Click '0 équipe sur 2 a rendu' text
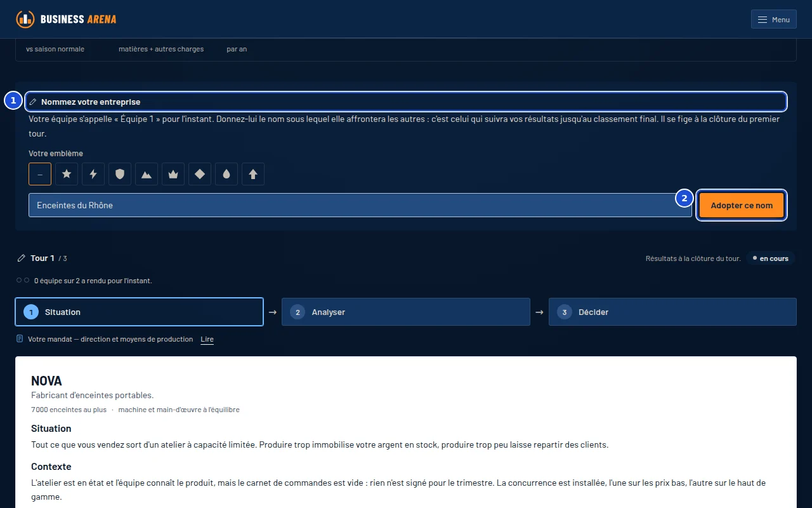Screen dimensions: 812x508 tap(93, 281)
